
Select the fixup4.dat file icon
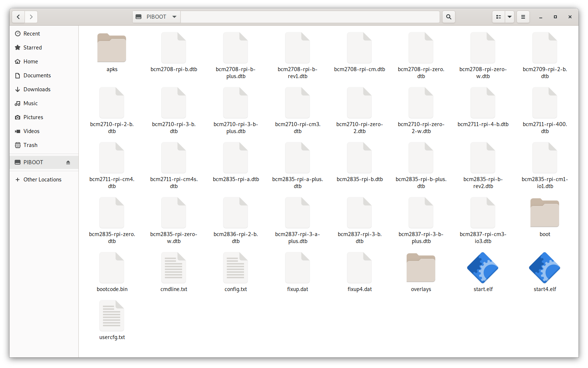[x=359, y=268]
